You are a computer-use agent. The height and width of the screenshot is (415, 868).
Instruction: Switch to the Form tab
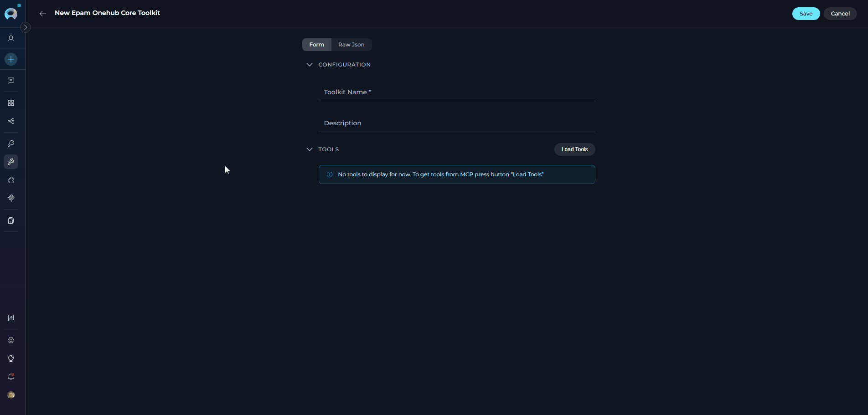coord(317,45)
